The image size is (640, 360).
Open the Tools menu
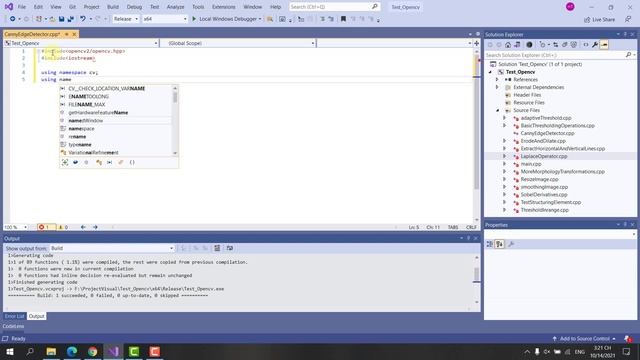[198, 7]
